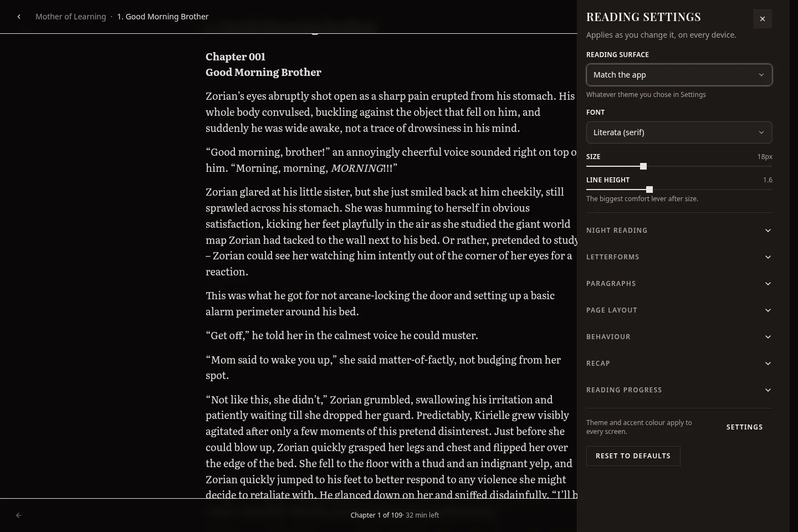Image resolution: width=798 pixels, height=532 pixels.
Task: Expand the Night Reading section
Action: 679,231
